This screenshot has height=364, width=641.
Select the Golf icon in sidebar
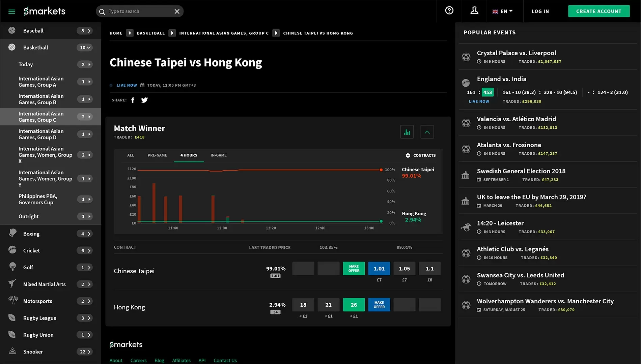click(x=12, y=267)
